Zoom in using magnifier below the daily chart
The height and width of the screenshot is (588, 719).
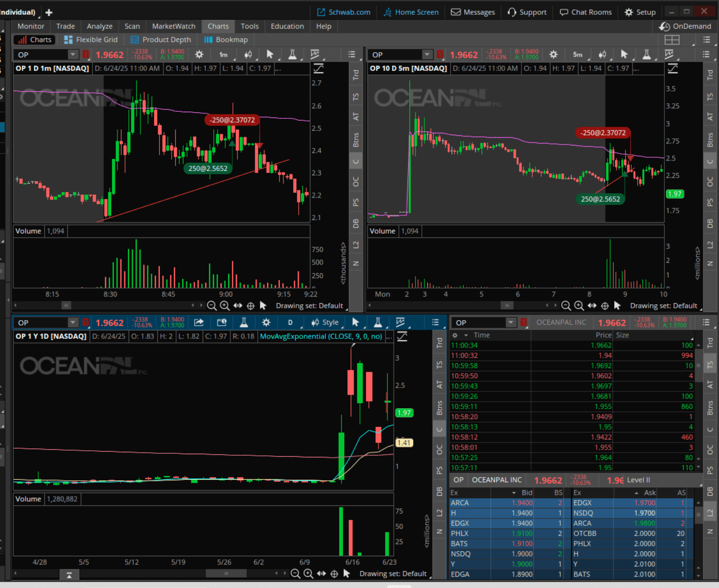click(x=308, y=574)
